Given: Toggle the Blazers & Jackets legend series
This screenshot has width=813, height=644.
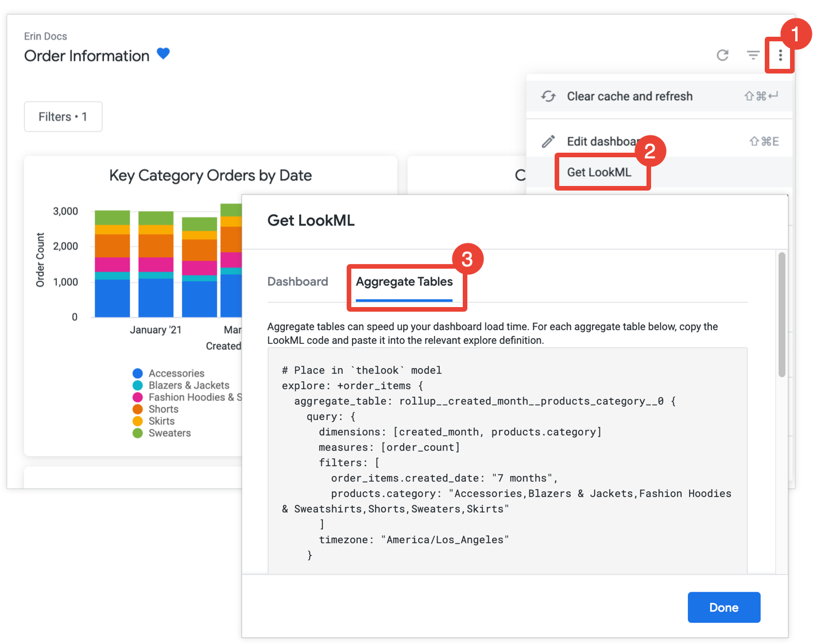Looking at the screenshot, I should click(x=188, y=385).
